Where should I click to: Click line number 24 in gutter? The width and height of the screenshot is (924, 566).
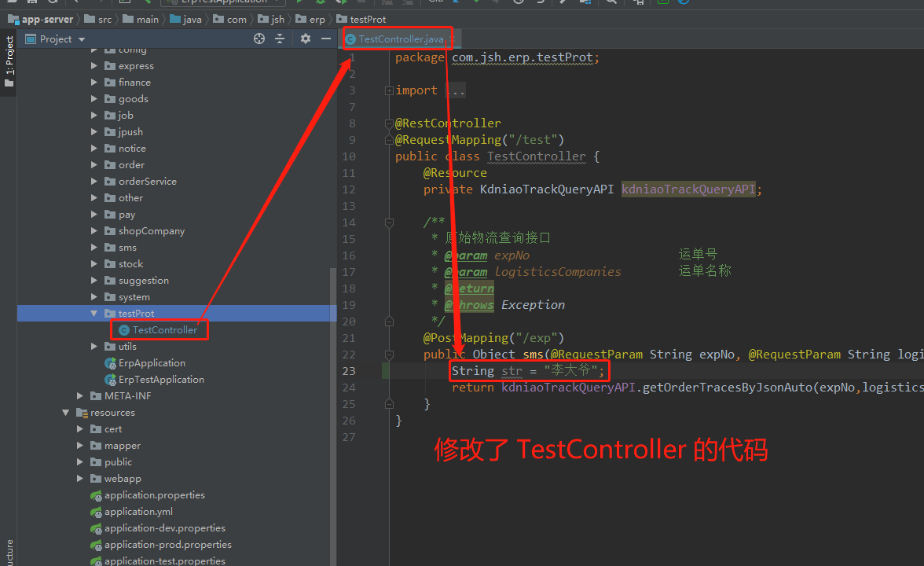click(x=349, y=388)
